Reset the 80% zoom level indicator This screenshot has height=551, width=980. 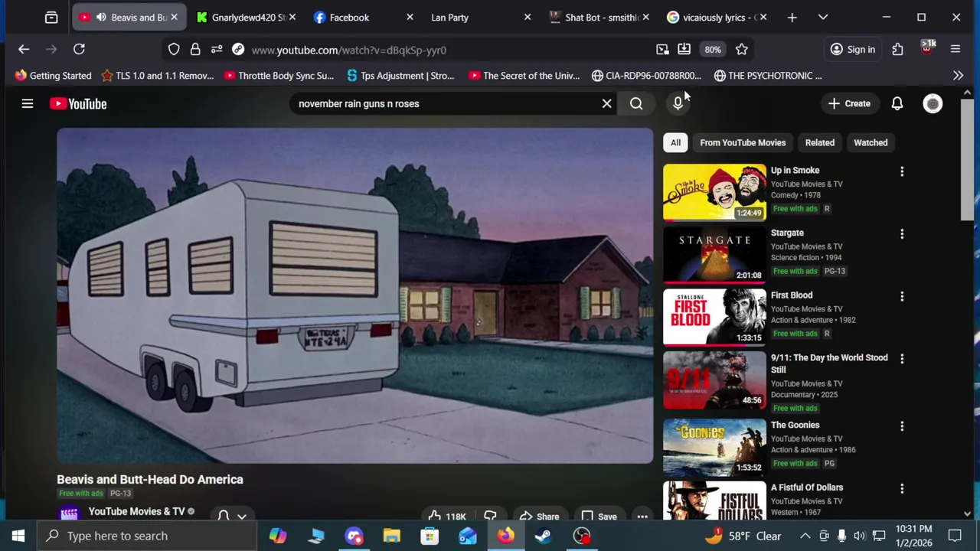[713, 50]
